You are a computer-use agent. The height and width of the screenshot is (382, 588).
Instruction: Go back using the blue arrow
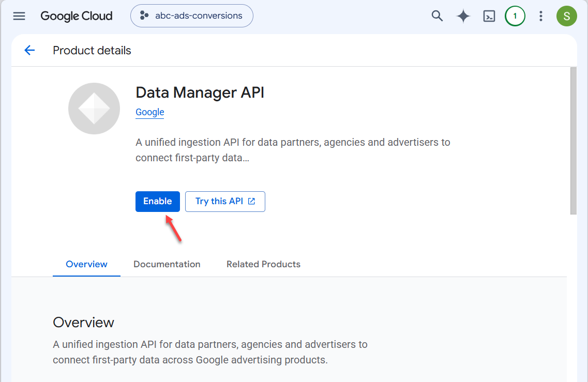[x=29, y=50]
